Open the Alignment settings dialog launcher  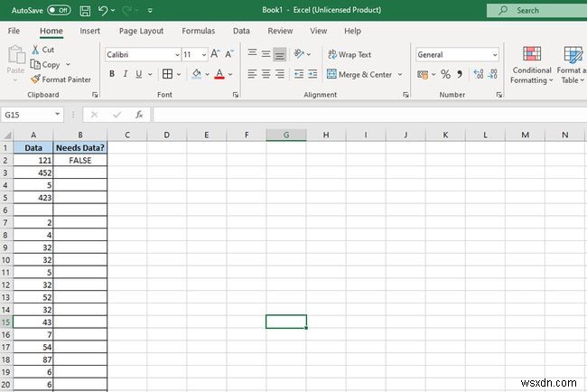(405, 95)
